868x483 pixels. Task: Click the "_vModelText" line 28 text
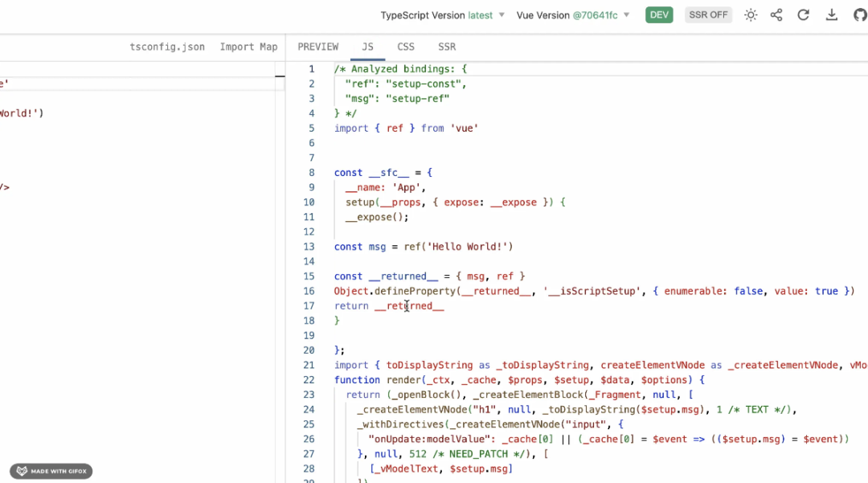[x=408, y=469]
